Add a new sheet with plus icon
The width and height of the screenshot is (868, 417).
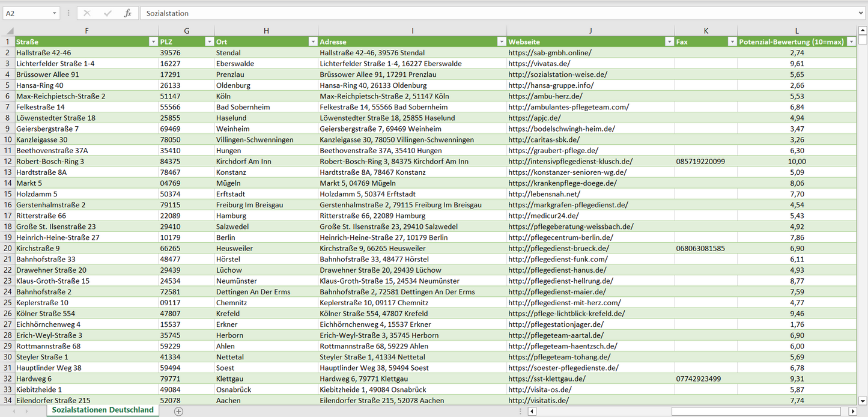(178, 411)
